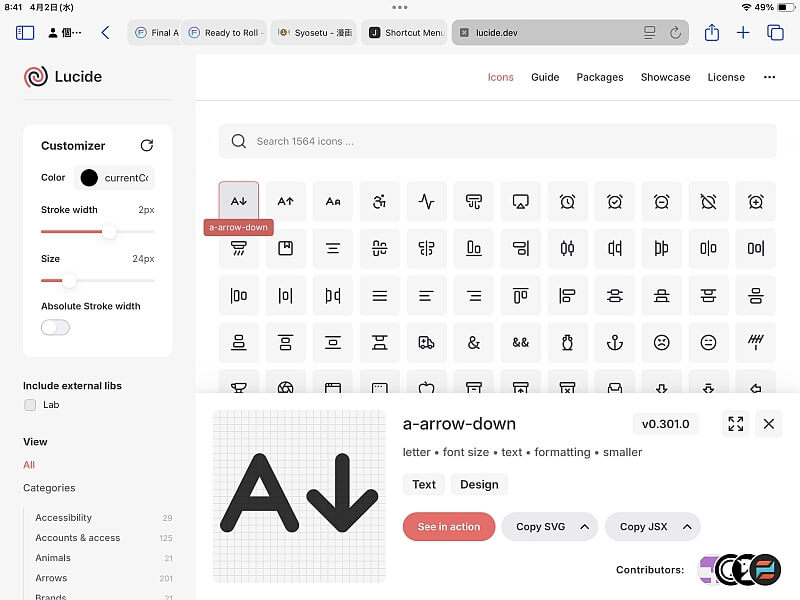Click the Copy SVG button
800x600 pixels.
pyautogui.click(x=540, y=527)
